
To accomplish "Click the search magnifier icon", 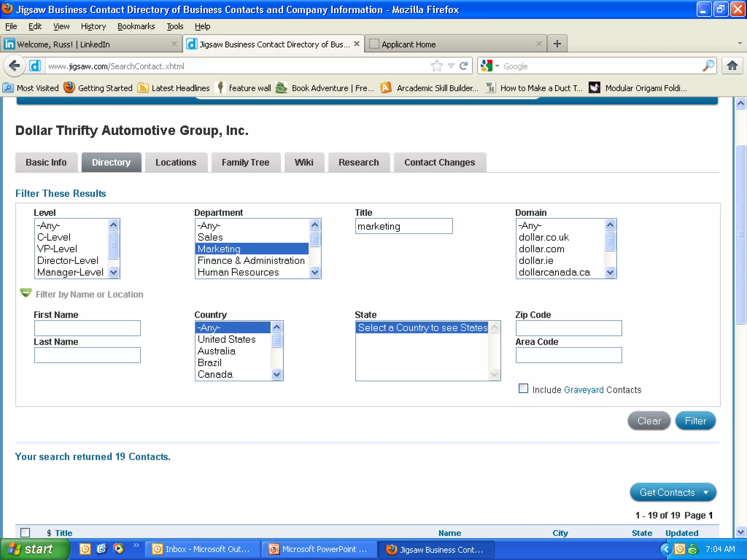I will (708, 66).
